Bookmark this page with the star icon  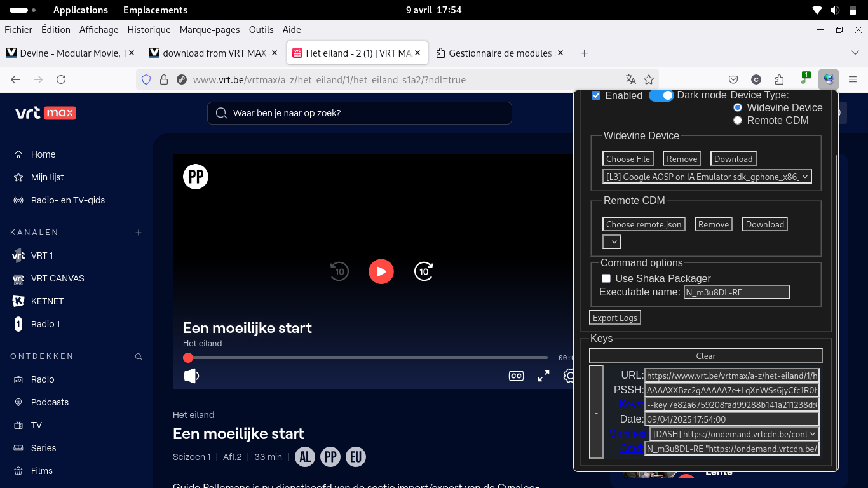649,79
